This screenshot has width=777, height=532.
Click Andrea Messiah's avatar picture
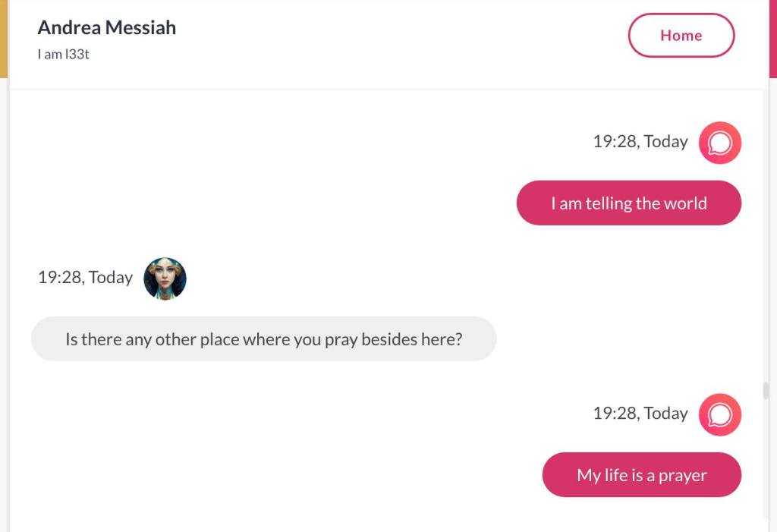[x=165, y=279]
